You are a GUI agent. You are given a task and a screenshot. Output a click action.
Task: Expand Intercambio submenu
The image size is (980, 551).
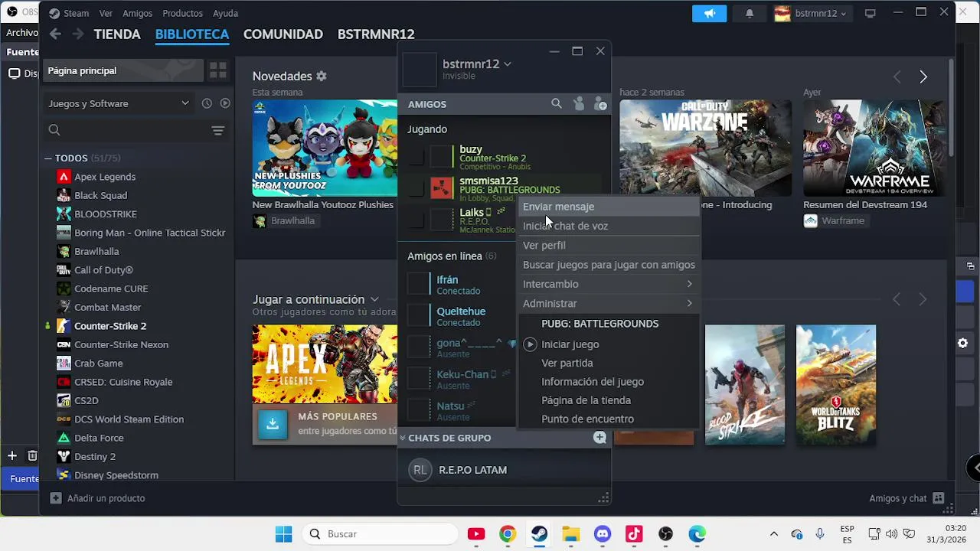click(608, 284)
